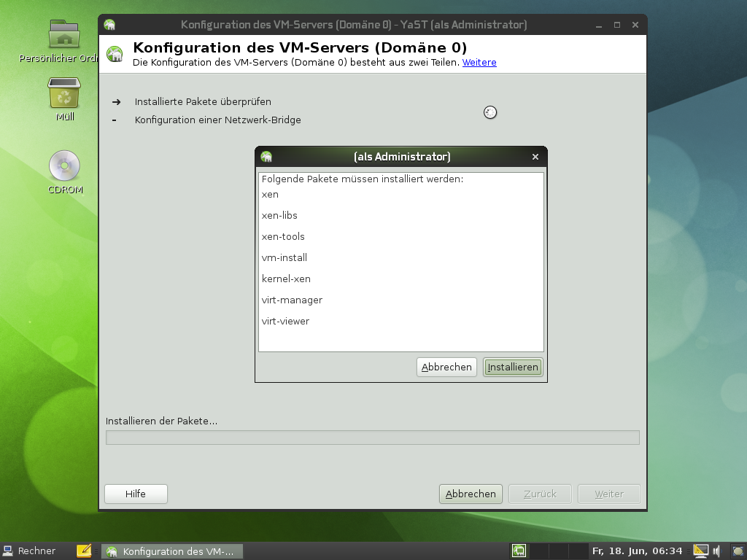Open Hilfe at the bottom left
Viewport: 747px width, 560px height.
point(136,494)
